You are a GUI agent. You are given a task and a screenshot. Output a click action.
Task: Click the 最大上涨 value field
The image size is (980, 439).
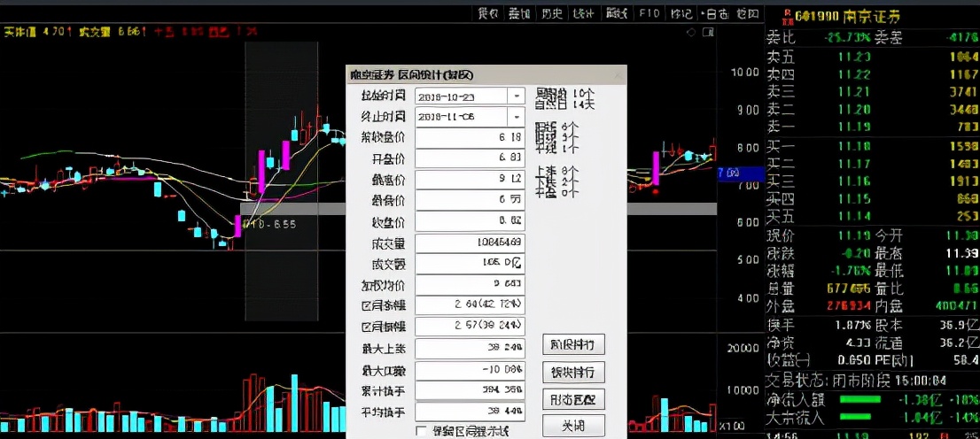470,348
